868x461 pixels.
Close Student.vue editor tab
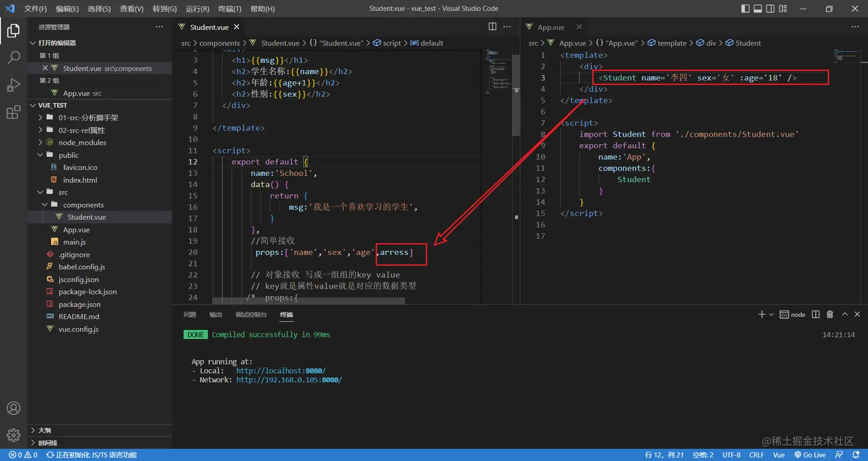point(236,27)
